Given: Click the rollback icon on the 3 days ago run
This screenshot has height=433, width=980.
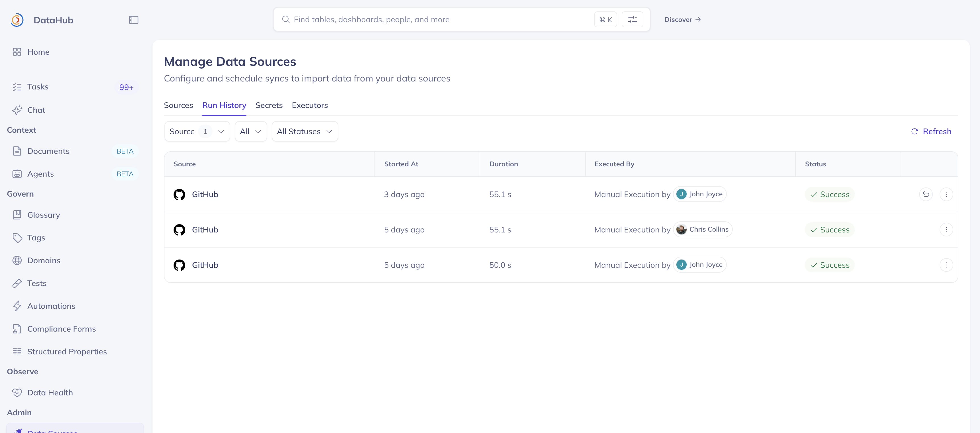Looking at the screenshot, I should pyautogui.click(x=926, y=194).
